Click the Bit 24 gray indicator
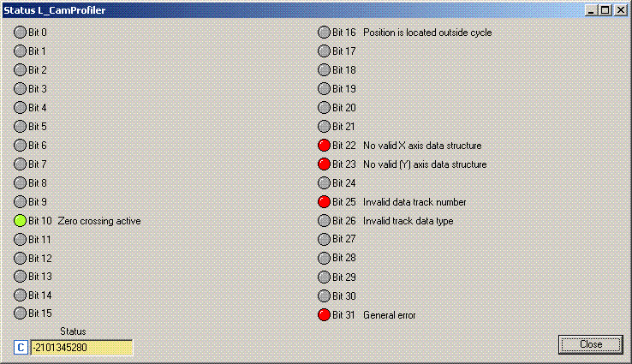The width and height of the screenshot is (632, 364). (325, 183)
